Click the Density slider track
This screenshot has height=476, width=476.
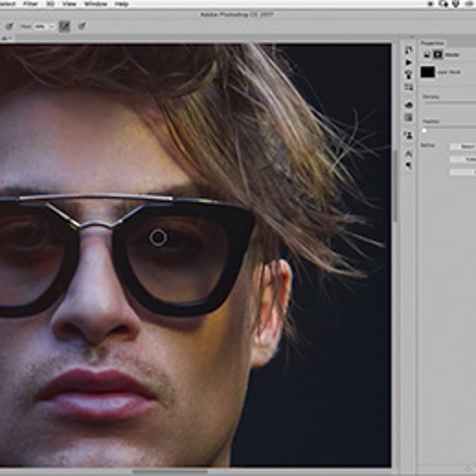tap(450, 103)
